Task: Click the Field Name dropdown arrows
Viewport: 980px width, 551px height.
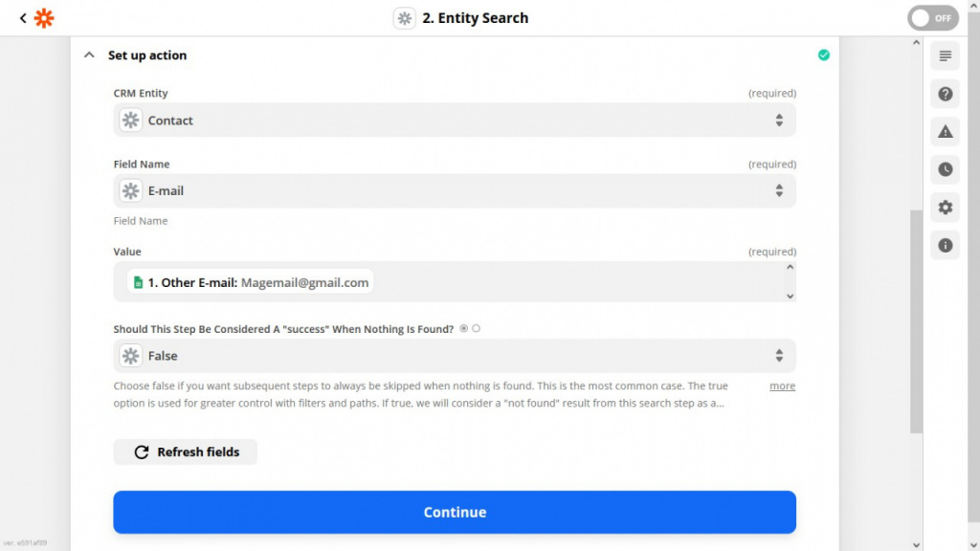Action: [x=779, y=190]
